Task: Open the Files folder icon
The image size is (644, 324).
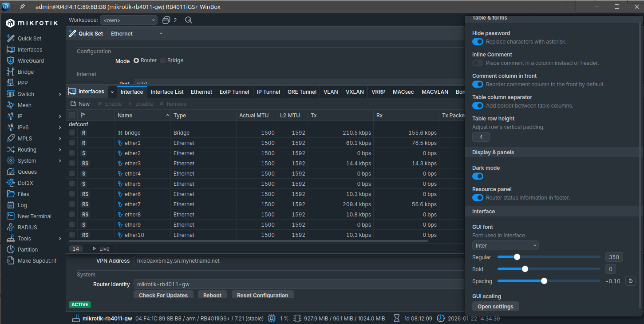Action: point(11,194)
